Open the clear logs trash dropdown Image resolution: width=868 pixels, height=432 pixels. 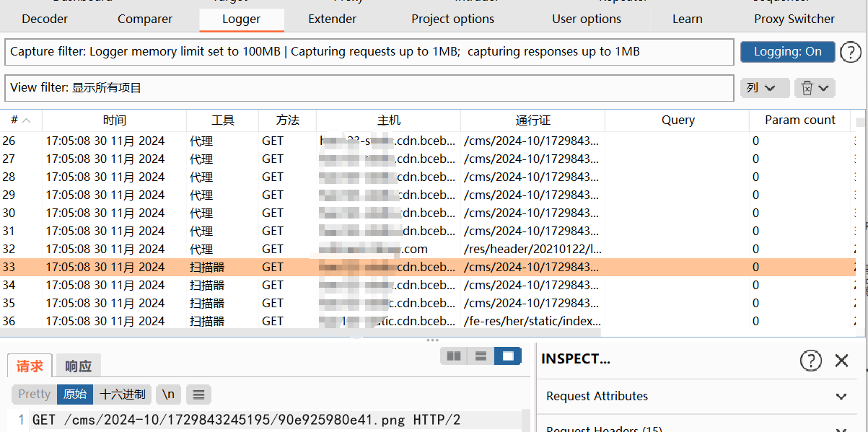point(815,88)
